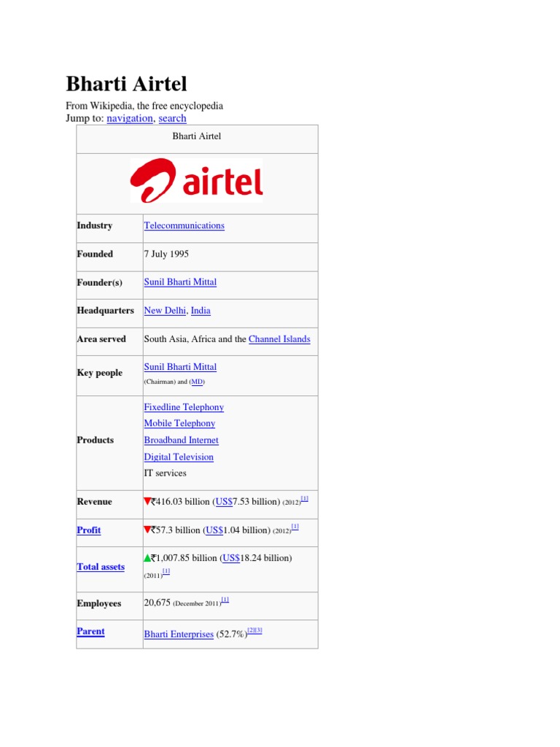Jump to navigation link
560x747 pixels.
(130, 118)
